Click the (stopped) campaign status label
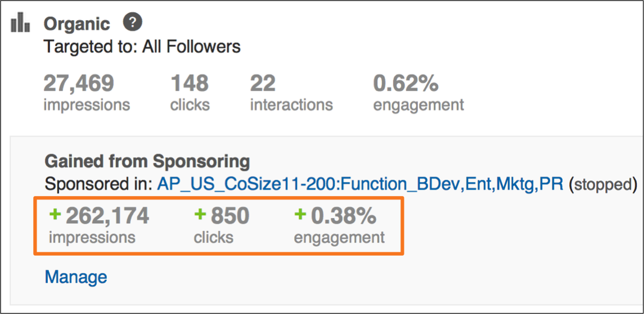This screenshot has height=314, width=644. tap(603, 184)
